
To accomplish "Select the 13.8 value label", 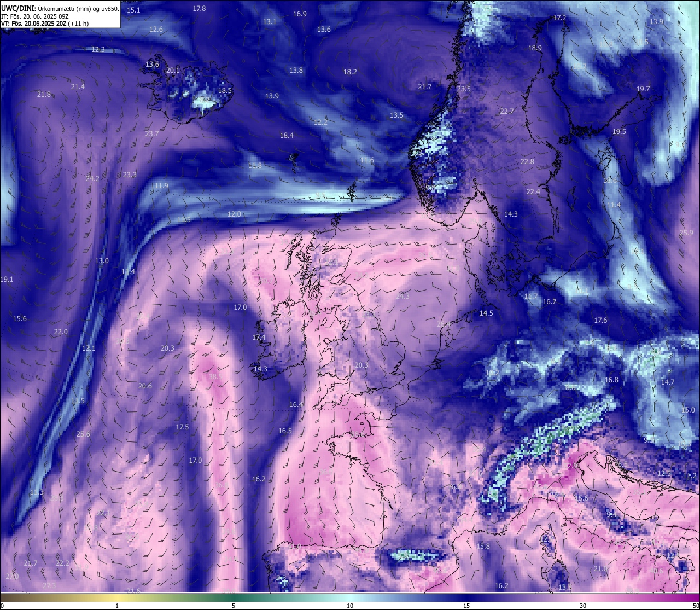I will pos(296,70).
